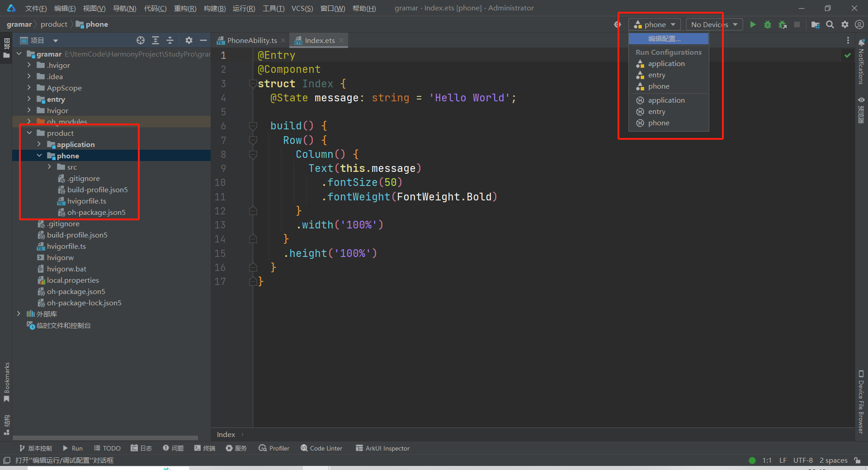Collapse the product folder

[x=29, y=133]
